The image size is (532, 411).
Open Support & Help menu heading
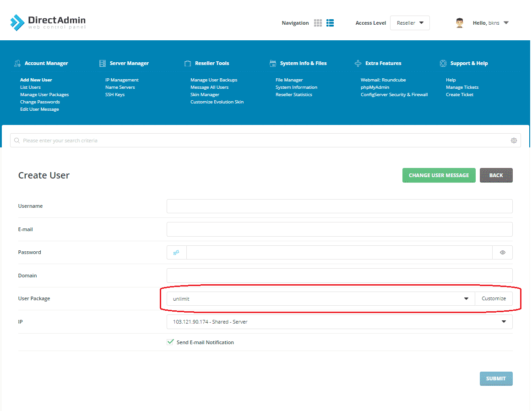pos(469,64)
